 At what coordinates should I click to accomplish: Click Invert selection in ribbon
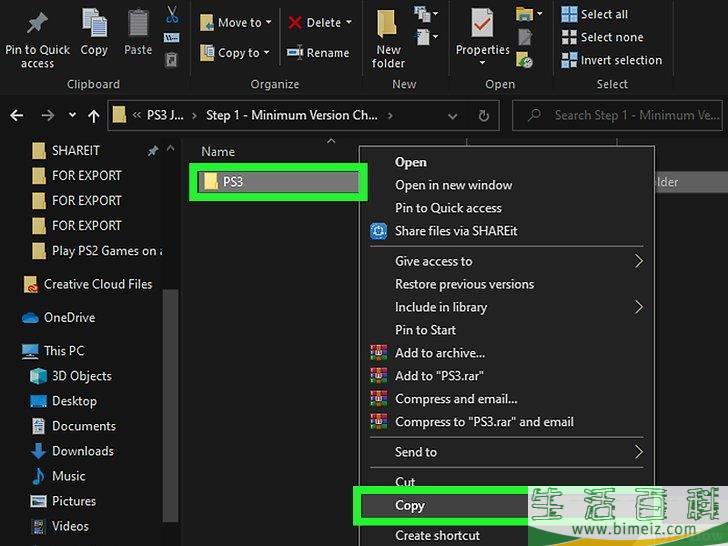tap(611, 60)
